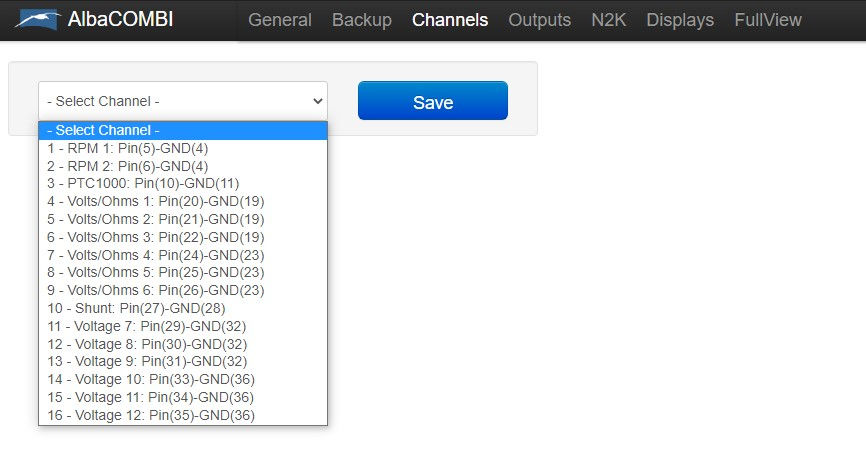Pick 14 - Voltage 10 channel

point(183,380)
